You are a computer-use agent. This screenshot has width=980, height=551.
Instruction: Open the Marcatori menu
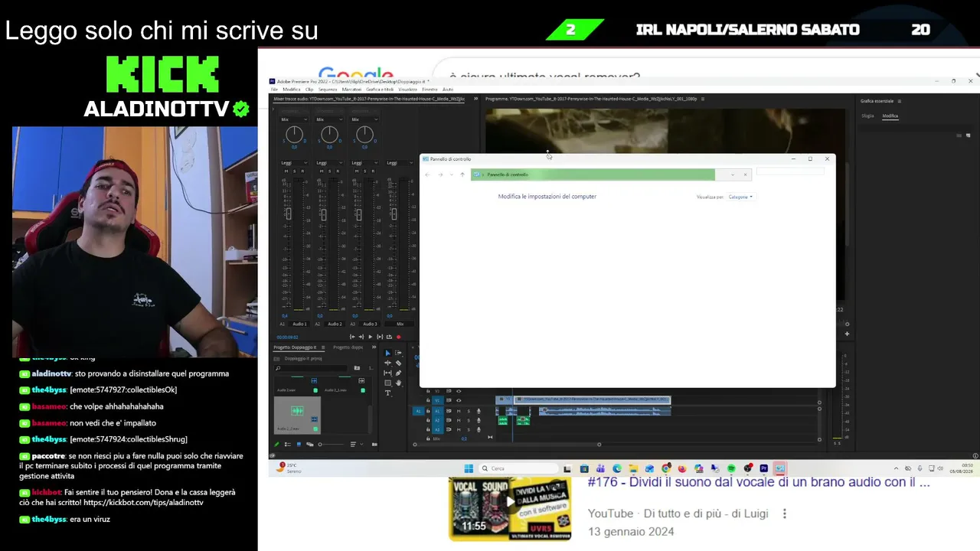[x=351, y=90]
